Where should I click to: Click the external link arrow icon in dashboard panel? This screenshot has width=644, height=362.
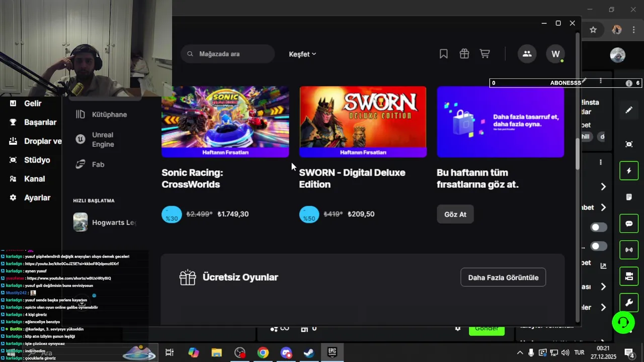click(603, 266)
